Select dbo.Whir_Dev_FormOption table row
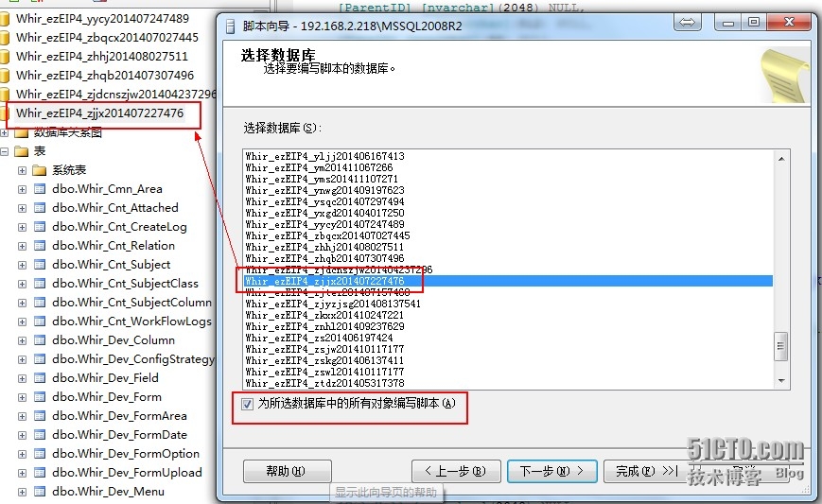Image resolution: width=822 pixels, height=504 pixels. coord(126,454)
